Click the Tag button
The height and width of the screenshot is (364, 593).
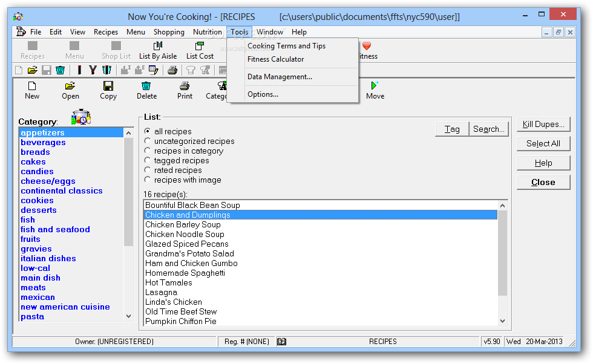(x=452, y=129)
